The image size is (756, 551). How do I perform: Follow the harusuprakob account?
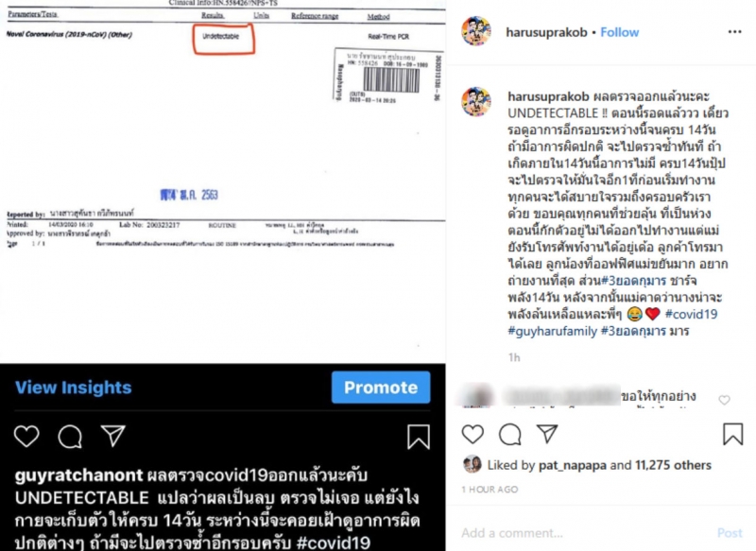(620, 32)
